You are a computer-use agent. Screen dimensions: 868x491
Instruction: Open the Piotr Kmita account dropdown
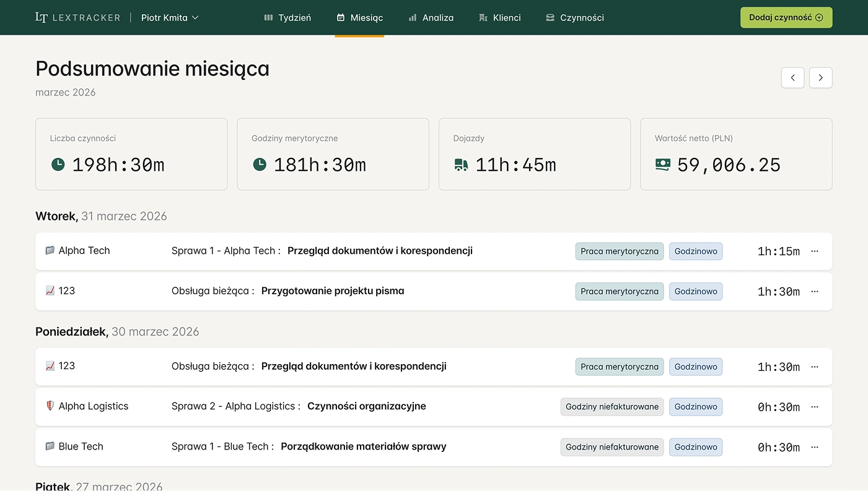pyautogui.click(x=169, y=17)
